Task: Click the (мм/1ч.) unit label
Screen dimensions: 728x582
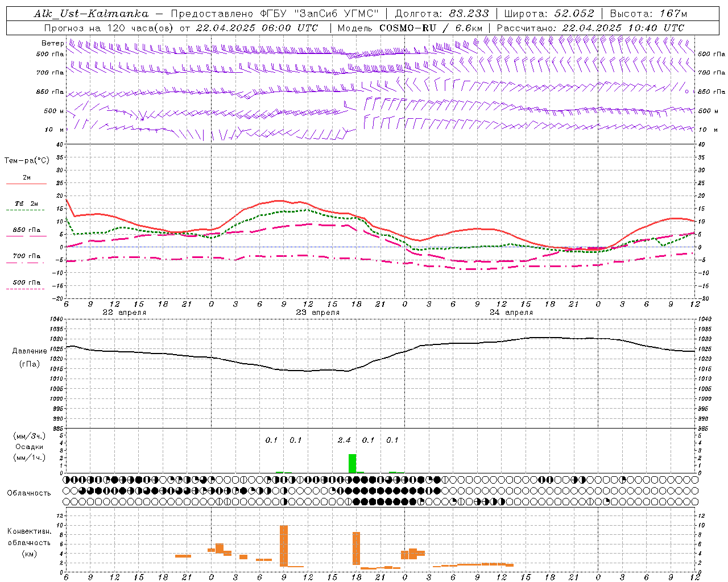Action: tap(29, 458)
